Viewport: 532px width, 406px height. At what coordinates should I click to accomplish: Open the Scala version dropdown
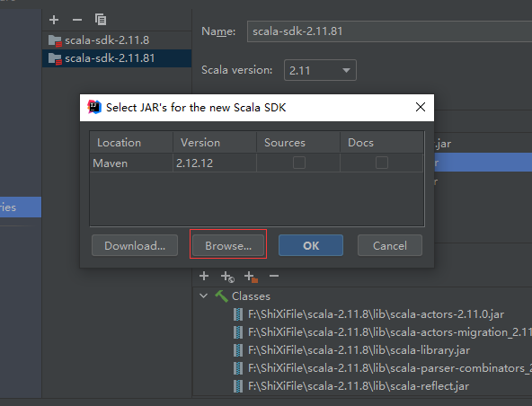tap(320, 70)
